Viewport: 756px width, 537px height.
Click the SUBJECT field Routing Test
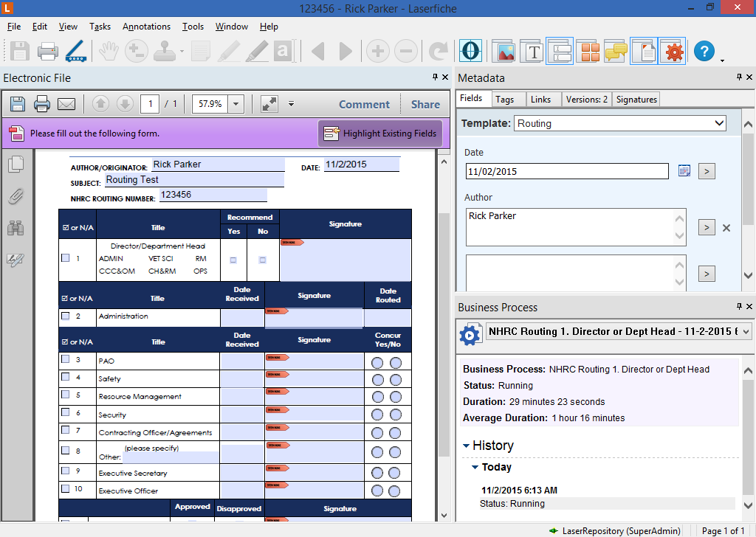point(194,180)
